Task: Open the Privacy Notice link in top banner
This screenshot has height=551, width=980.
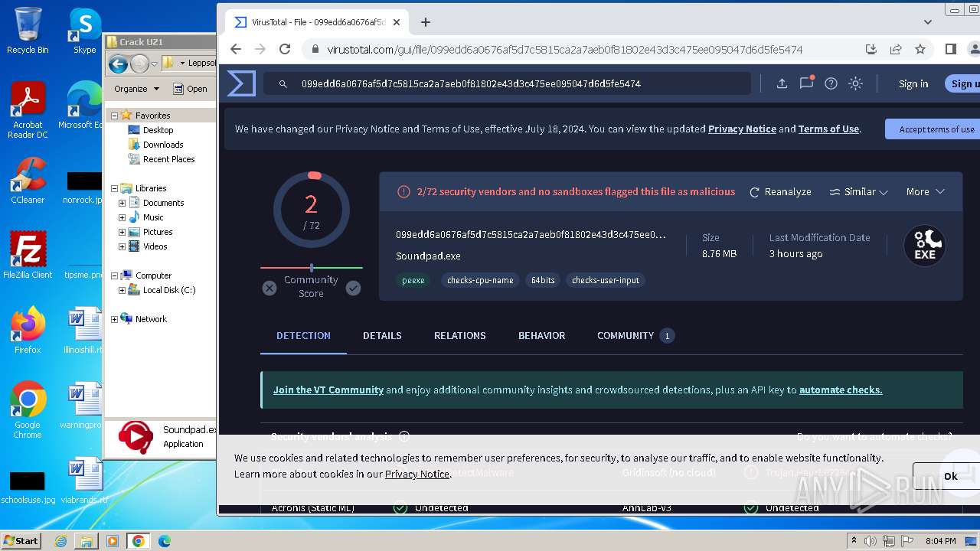Action: pos(742,129)
